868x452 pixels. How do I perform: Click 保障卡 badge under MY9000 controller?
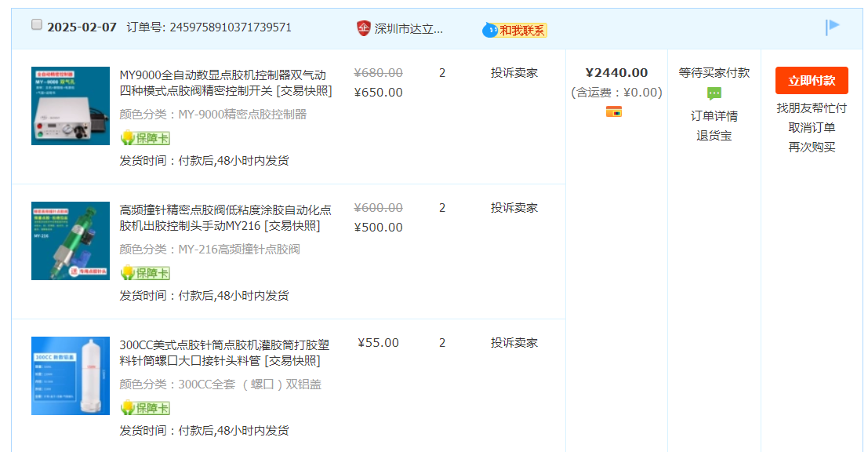pos(145,138)
